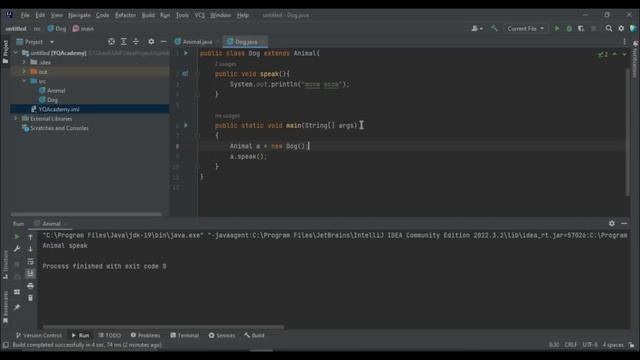Print the Run console output

30,286
